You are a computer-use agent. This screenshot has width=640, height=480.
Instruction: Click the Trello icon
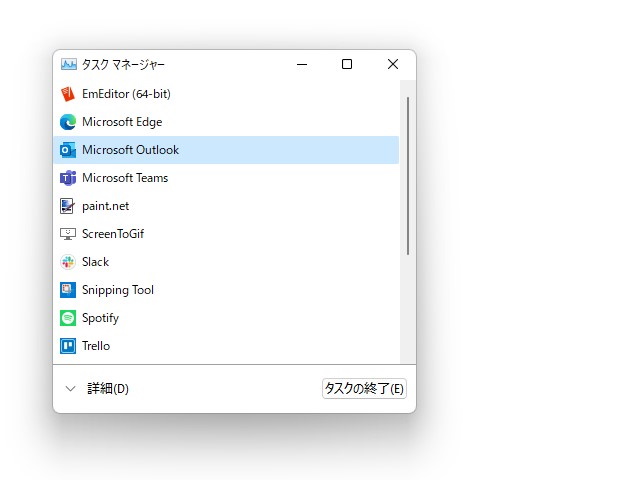[x=68, y=346]
